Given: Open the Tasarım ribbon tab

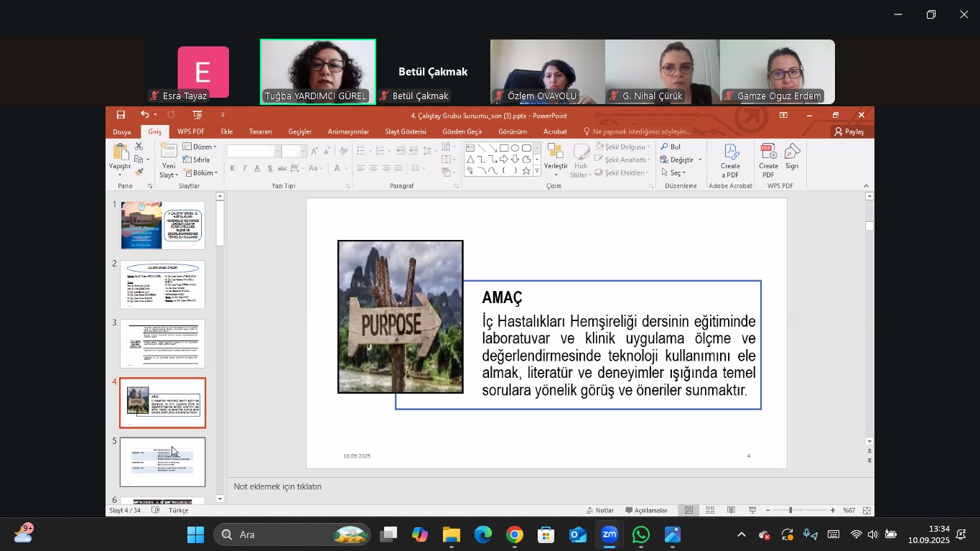Looking at the screenshot, I should 260,131.
